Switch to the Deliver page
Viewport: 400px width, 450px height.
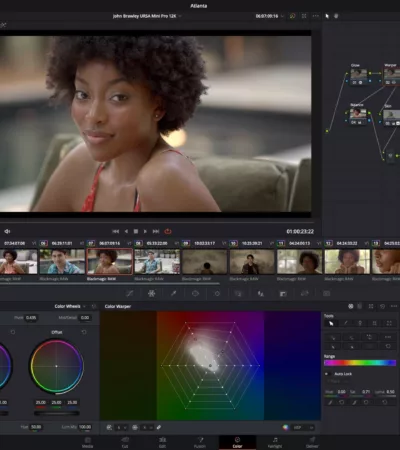coord(312,442)
